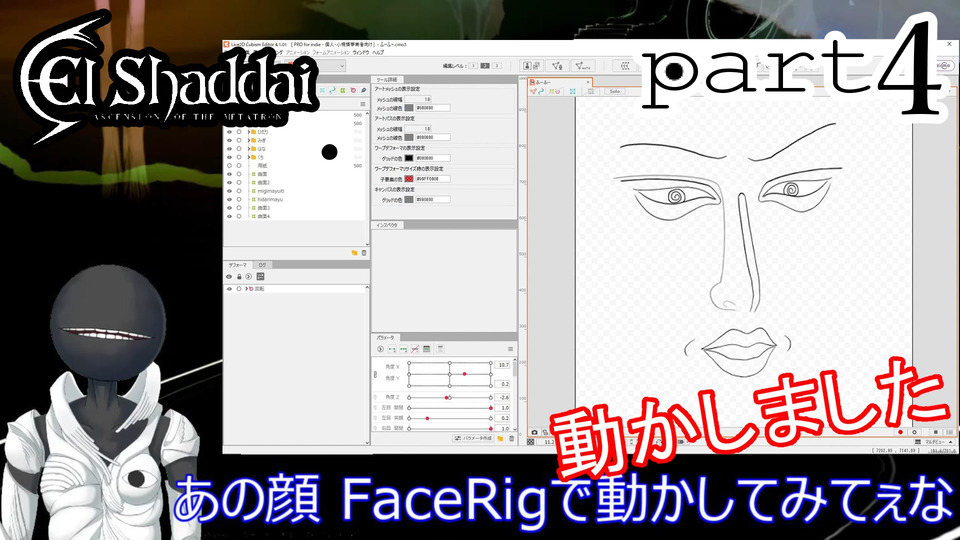Click the parameter panel circle arrow icon

pyautogui.click(x=380, y=349)
